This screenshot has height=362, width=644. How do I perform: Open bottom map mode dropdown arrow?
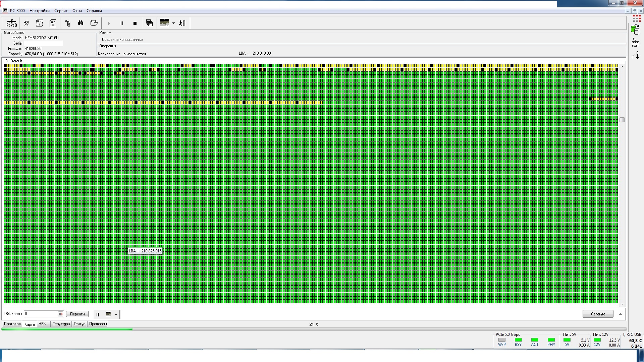(116, 314)
